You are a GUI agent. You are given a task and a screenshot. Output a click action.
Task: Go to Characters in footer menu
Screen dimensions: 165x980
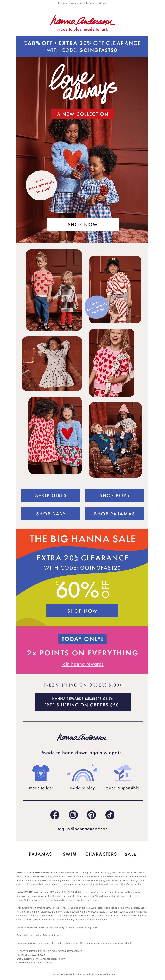pyautogui.click(x=101, y=854)
